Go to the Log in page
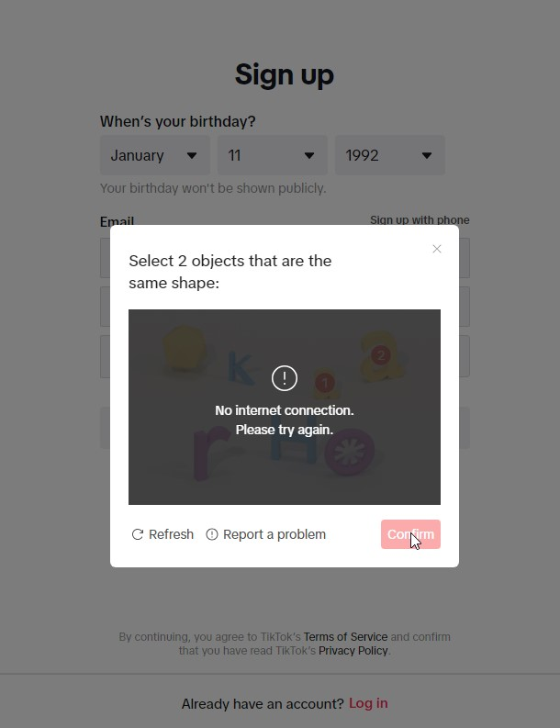560x728 pixels. 368,703
